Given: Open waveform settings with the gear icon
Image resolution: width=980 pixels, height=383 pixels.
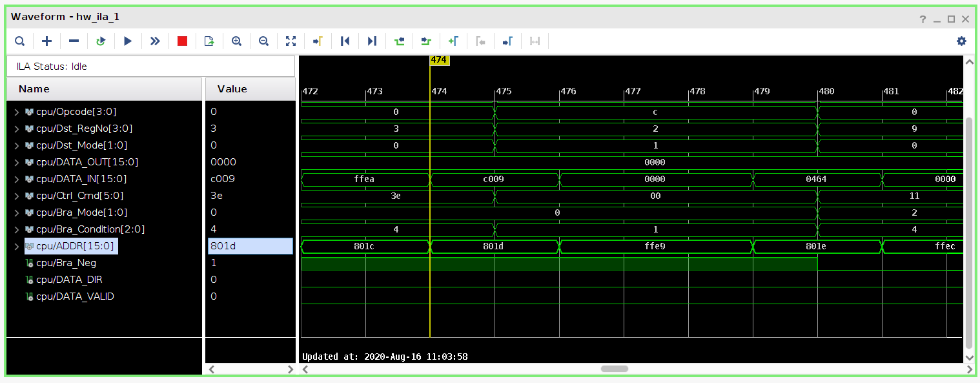Looking at the screenshot, I should 962,41.
